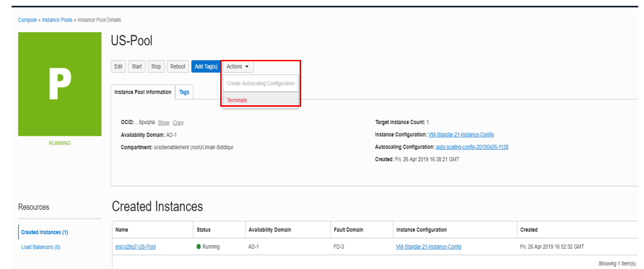Reboot the instance pool
644x269 pixels.
point(178,66)
